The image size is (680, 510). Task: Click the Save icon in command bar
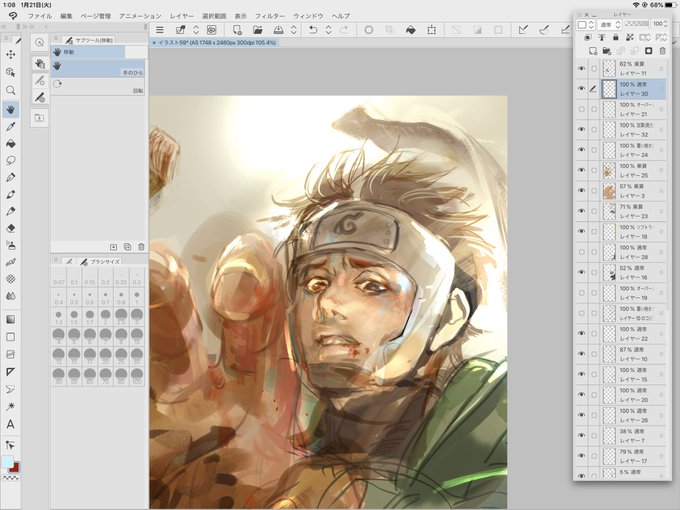tap(278, 30)
